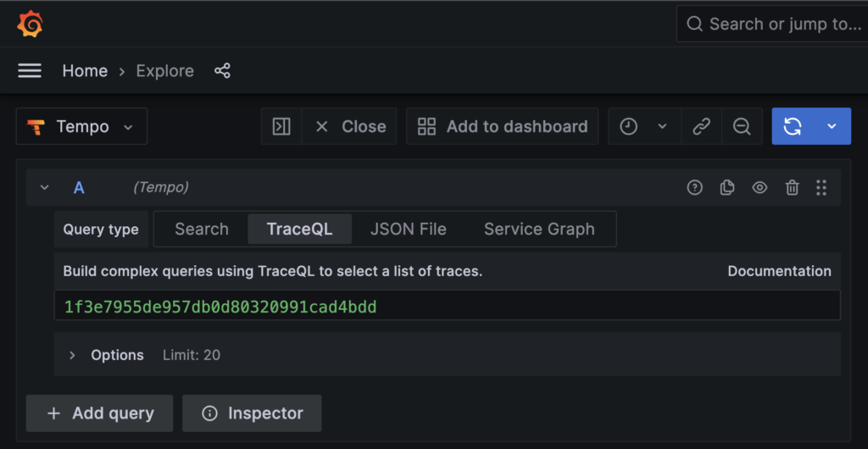This screenshot has height=449, width=868.
Task: Click the Query type label
Action: click(x=101, y=229)
